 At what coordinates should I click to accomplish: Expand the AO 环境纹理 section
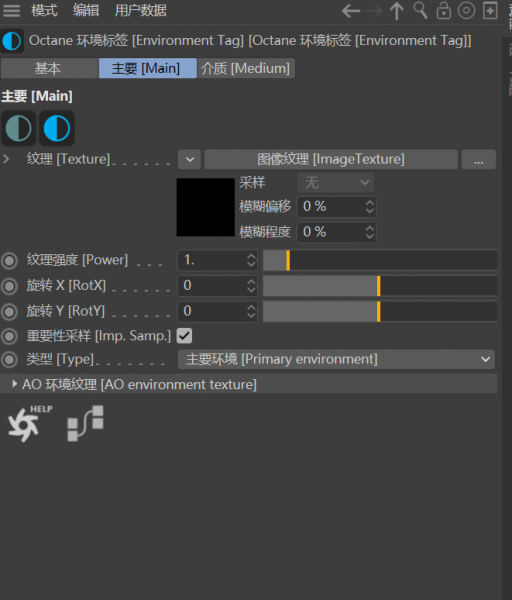click(x=15, y=384)
